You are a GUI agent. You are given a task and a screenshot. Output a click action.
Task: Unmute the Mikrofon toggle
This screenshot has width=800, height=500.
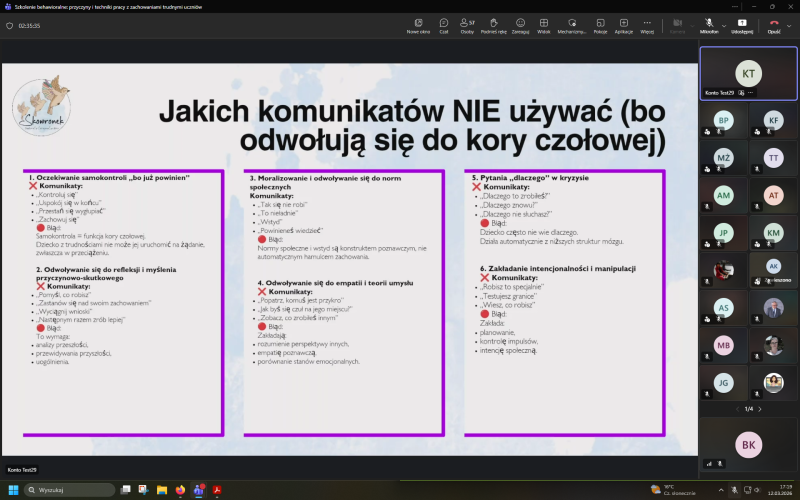click(708, 23)
